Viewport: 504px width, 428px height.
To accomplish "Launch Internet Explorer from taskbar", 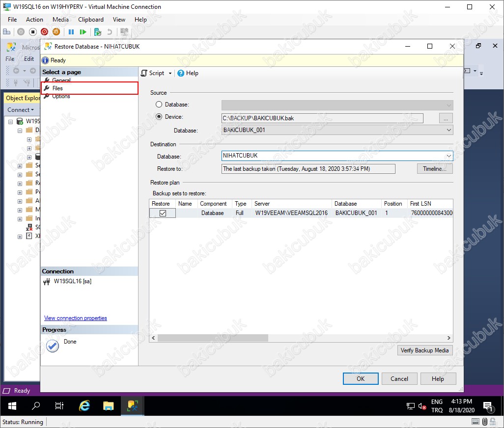I will pyautogui.click(x=84, y=406).
